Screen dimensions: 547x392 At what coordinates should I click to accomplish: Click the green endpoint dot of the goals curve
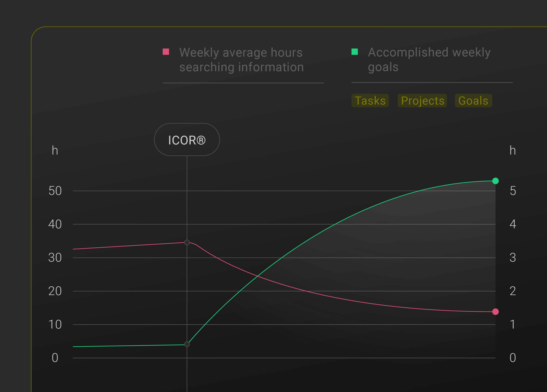[x=495, y=181]
